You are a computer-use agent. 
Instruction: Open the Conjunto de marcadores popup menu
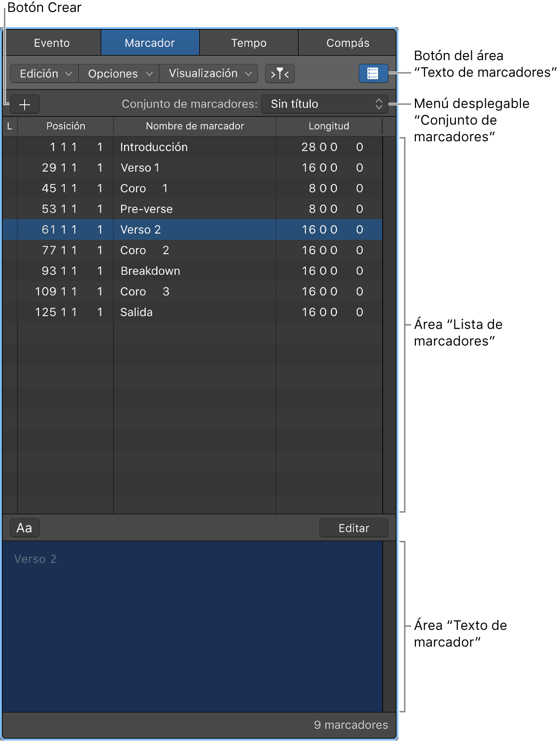tap(325, 104)
